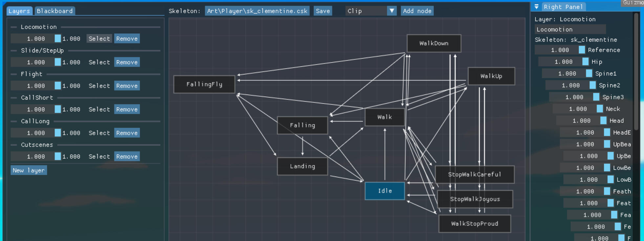Viewport: 644px width, 241px height.
Task: Select the Locomotion layer
Action: click(99, 38)
